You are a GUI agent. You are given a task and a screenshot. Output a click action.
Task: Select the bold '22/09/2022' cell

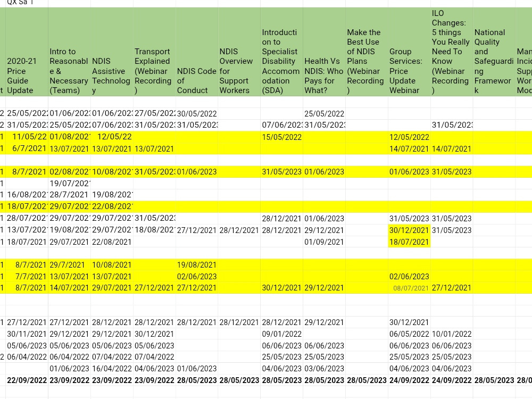pos(27,380)
